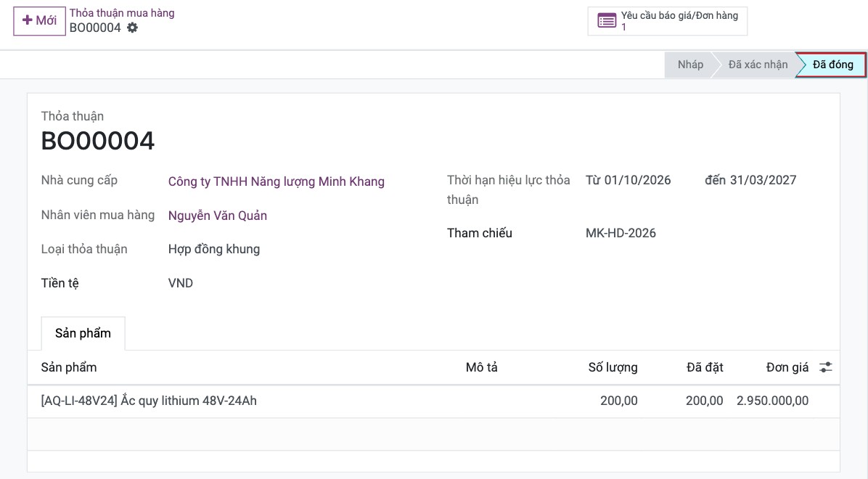Click the list icon on the Yêu cầu báo giá smart button
The height and width of the screenshot is (479, 868).
[607, 21]
